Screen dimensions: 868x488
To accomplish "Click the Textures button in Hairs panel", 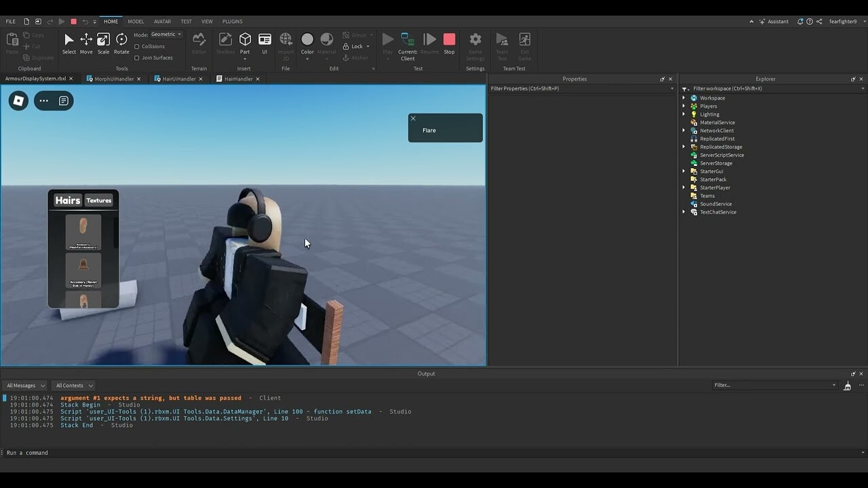I will pyautogui.click(x=99, y=201).
